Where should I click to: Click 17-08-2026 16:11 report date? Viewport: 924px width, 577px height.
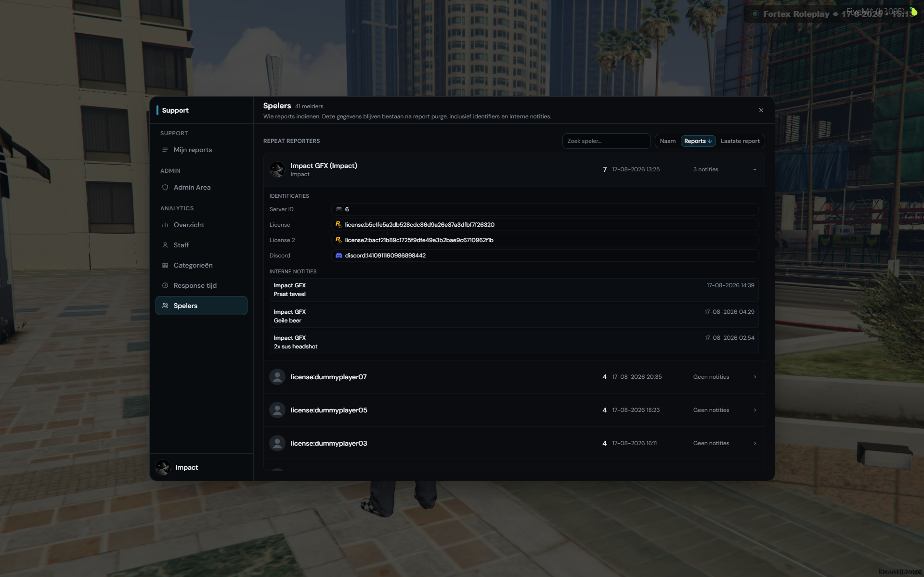pyautogui.click(x=634, y=443)
